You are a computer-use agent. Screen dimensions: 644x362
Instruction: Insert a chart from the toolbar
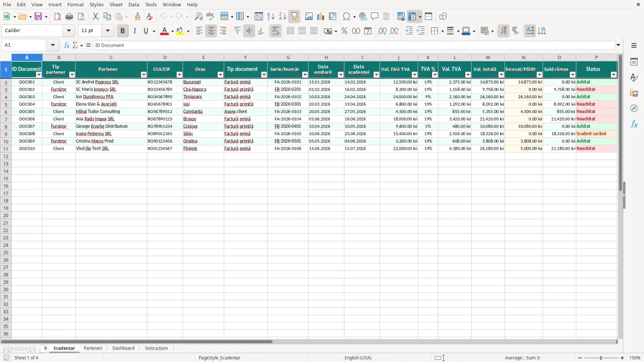pos(320,17)
